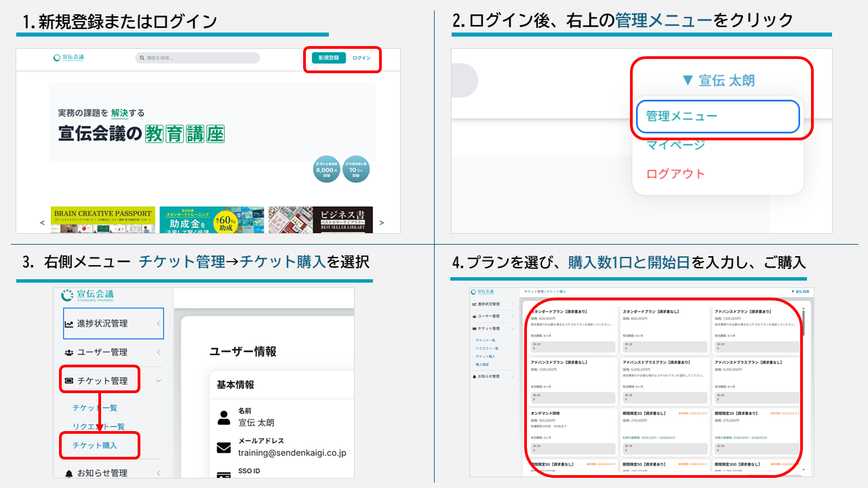Viewport: 868px width, 488px height.
Task: Click the お知らせ管理 bell icon in step 4
Action: coord(474,376)
